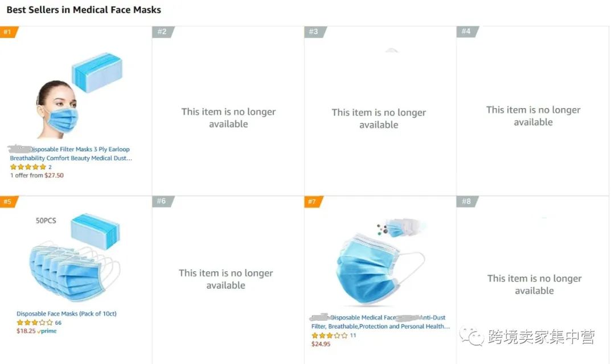Open Disposable Filter Masks 3 Ply Earloop link
This screenshot has height=364, width=615.
click(71, 154)
